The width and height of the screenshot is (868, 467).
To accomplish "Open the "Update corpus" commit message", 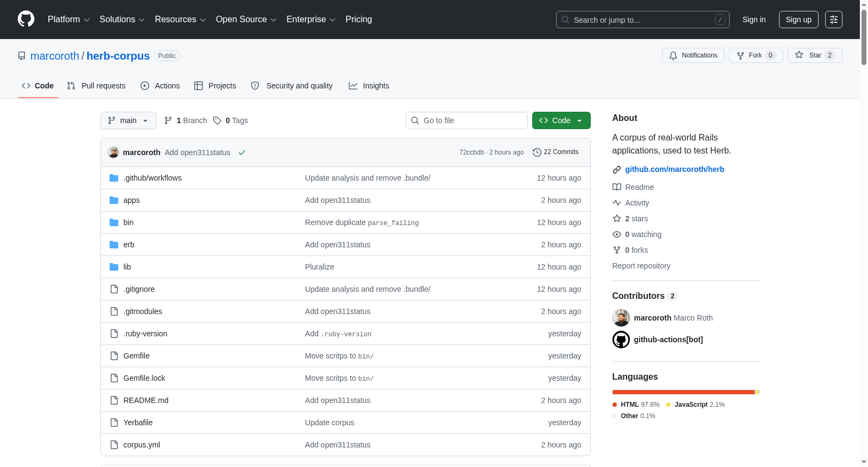I will (329, 423).
